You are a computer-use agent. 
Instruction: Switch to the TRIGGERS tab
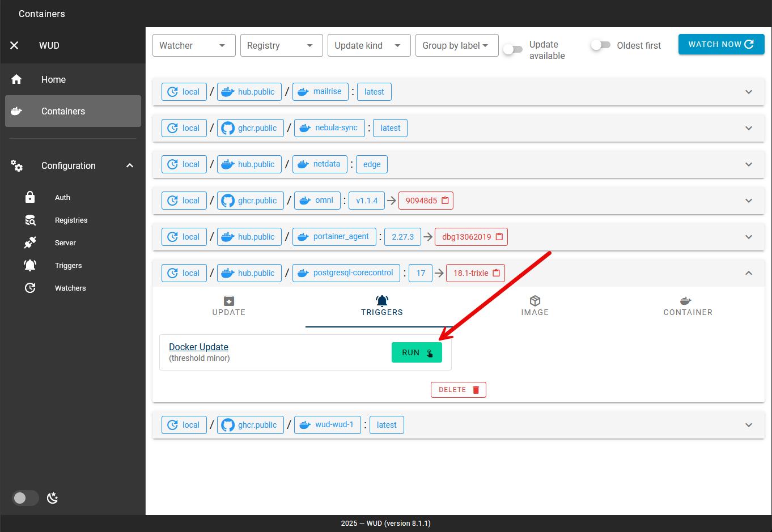[x=382, y=307]
